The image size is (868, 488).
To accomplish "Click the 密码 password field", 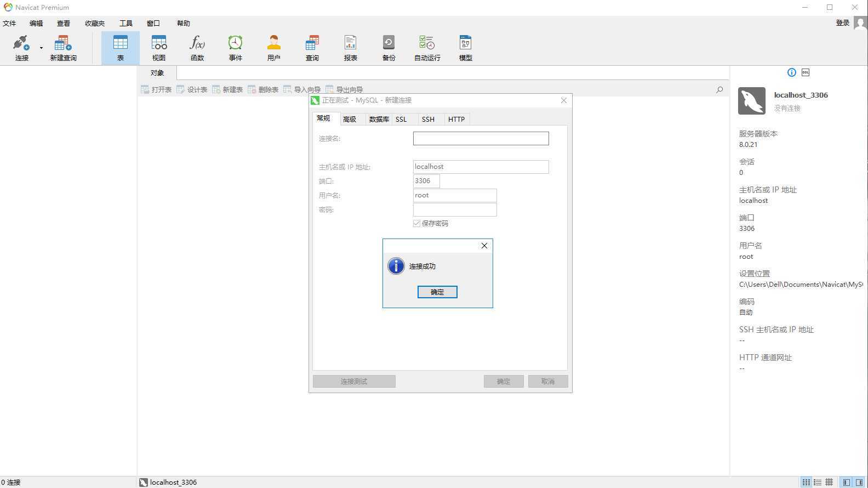I will pyautogui.click(x=455, y=209).
